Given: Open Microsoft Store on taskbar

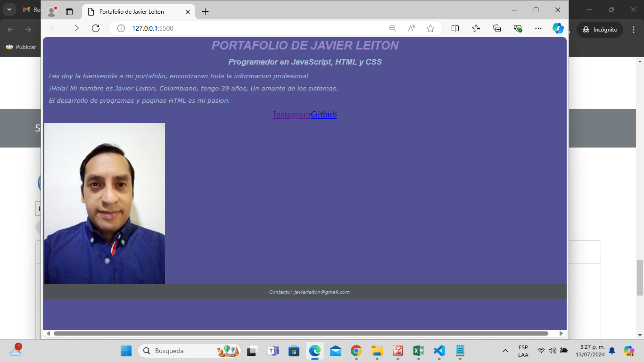Looking at the screenshot, I should coord(294,351).
